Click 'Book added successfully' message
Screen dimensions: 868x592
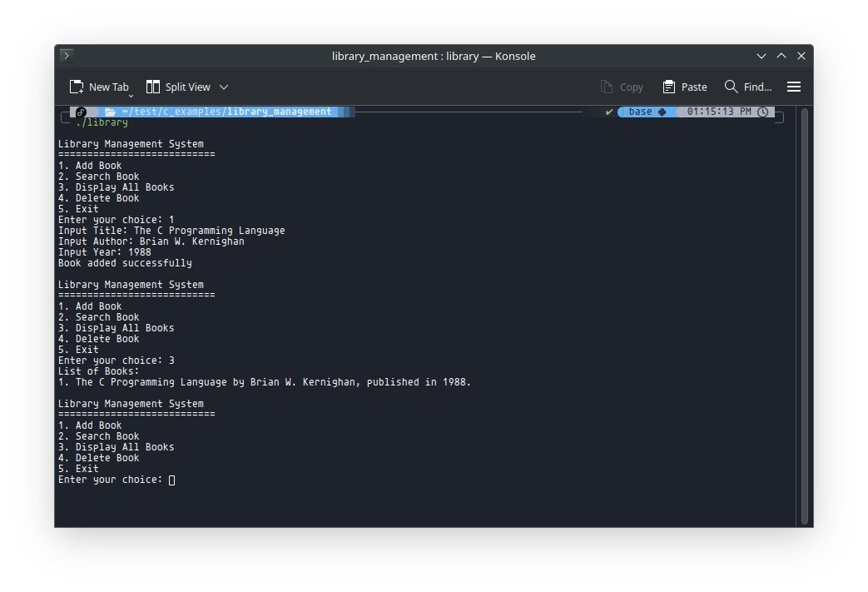coord(125,263)
